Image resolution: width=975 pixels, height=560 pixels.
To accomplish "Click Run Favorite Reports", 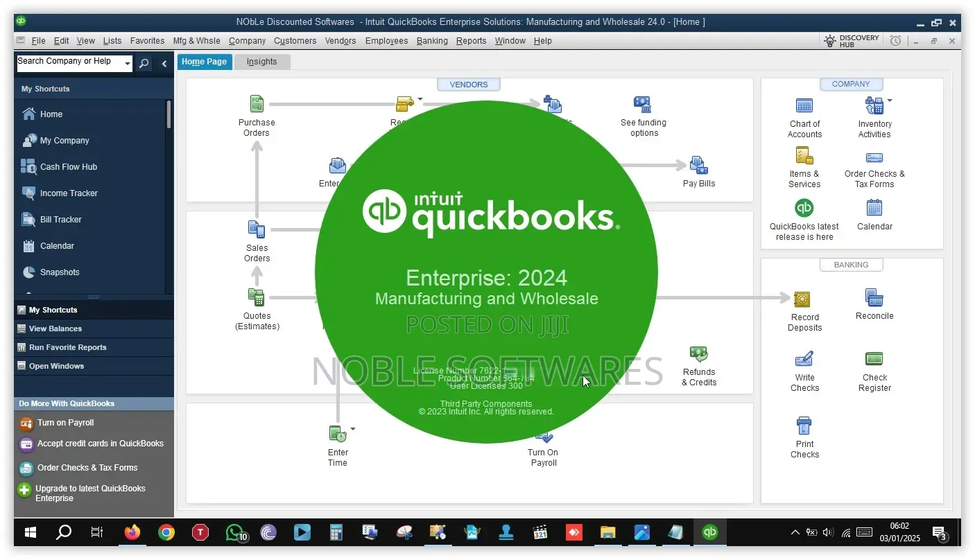I will point(94,347).
